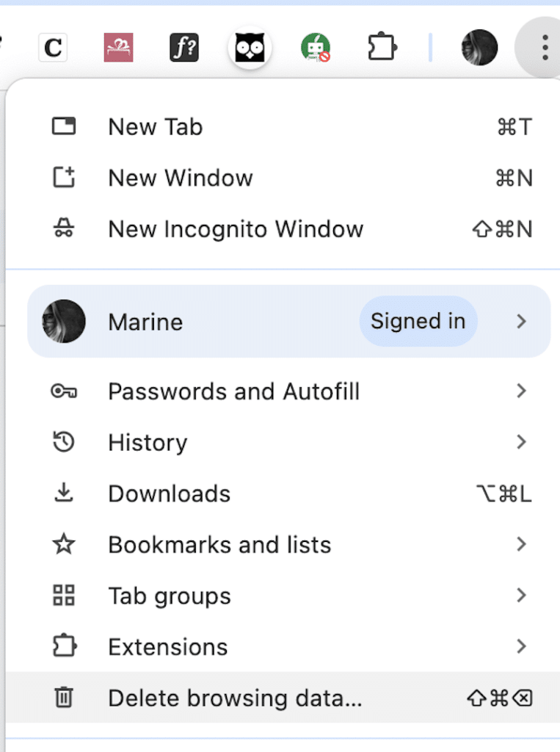Expand the Marine profile submenu chevron
Image resolution: width=560 pixels, height=752 pixels.
coord(522,322)
